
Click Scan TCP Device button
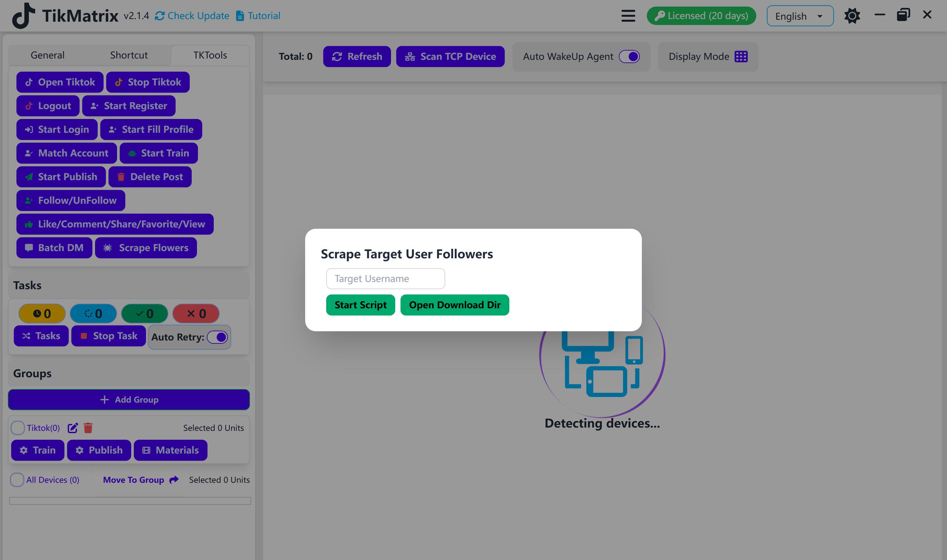[450, 57]
